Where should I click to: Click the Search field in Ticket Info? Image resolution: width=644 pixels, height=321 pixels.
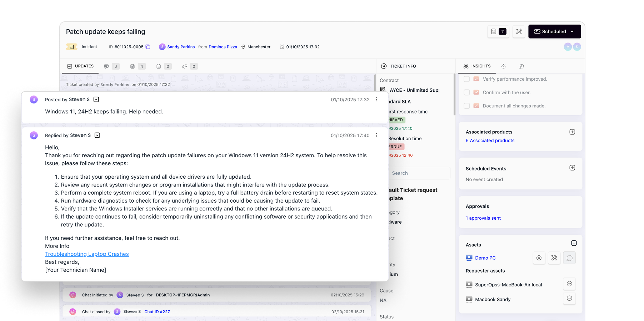[x=419, y=173]
